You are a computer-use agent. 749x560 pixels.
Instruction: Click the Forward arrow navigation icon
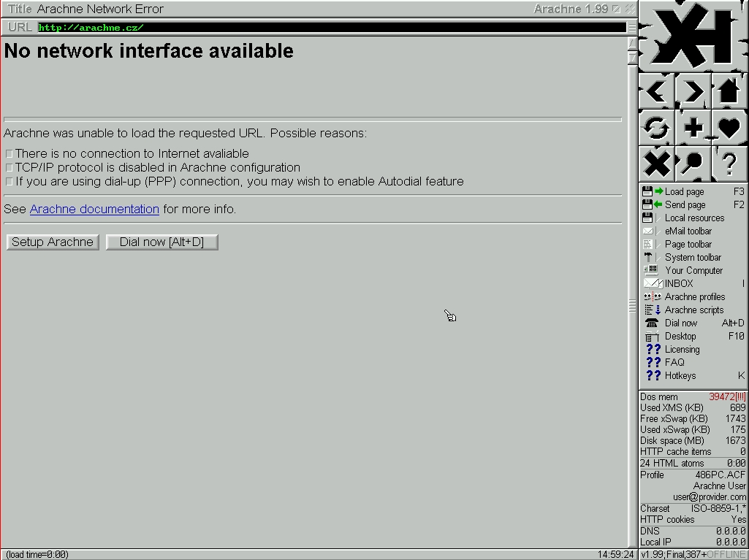point(693,91)
